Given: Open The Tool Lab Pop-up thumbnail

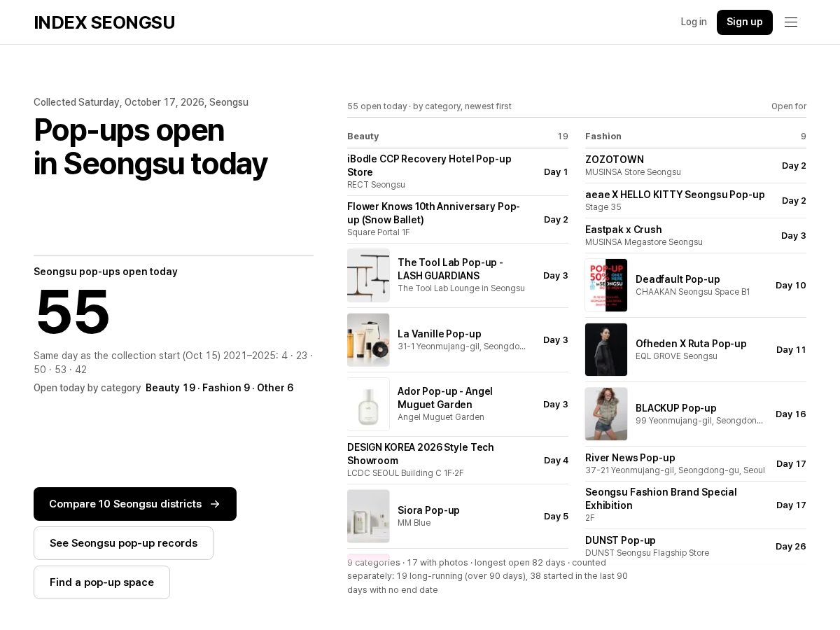Looking at the screenshot, I should [368, 276].
